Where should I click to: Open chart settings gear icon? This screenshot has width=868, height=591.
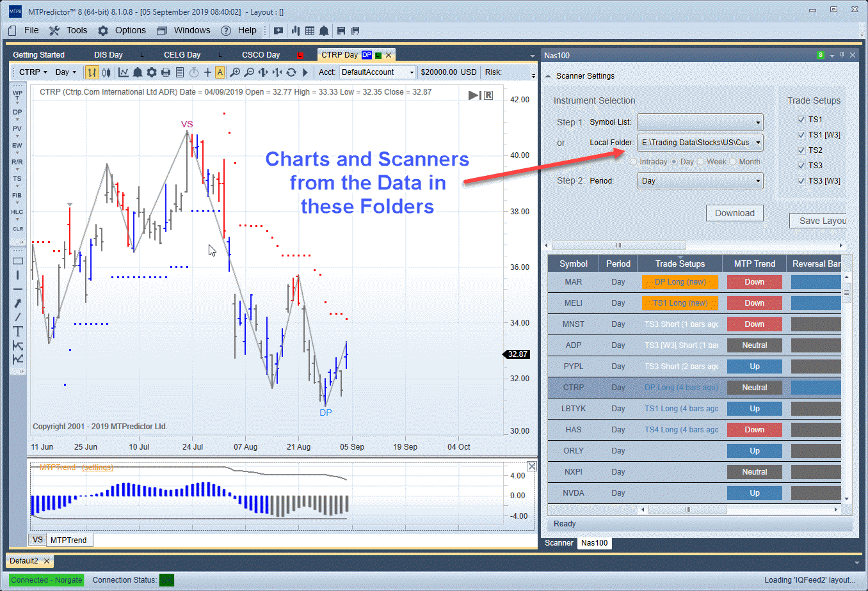tap(152, 72)
